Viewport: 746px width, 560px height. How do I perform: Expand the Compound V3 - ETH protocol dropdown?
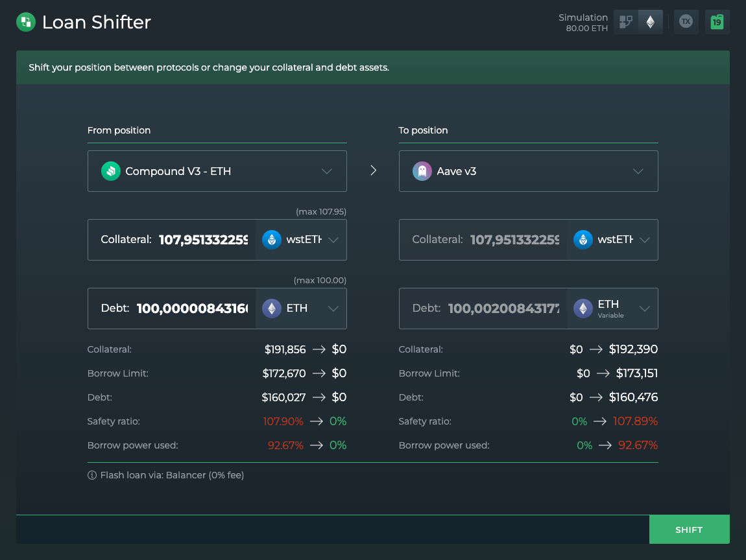[217, 171]
